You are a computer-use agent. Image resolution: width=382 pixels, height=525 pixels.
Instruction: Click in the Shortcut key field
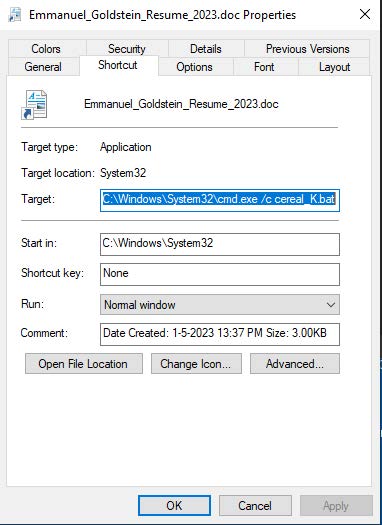point(220,274)
